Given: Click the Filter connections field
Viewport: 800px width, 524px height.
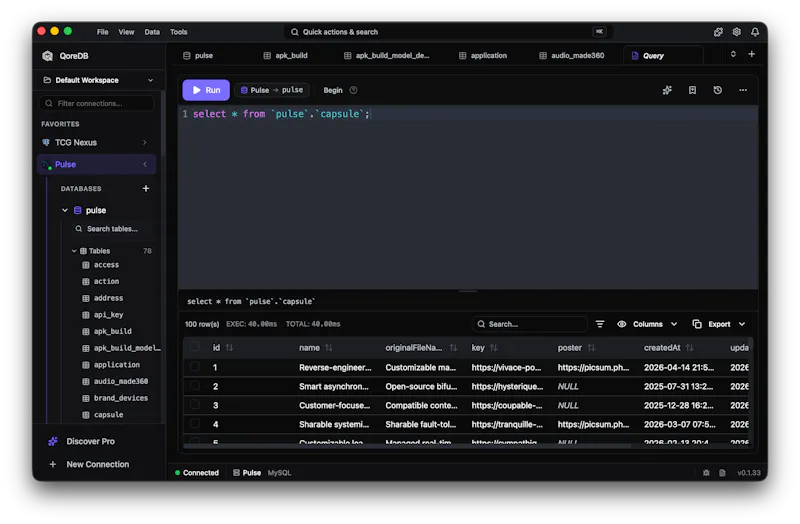Looking at the screenshot, I should tap(97, 104).
